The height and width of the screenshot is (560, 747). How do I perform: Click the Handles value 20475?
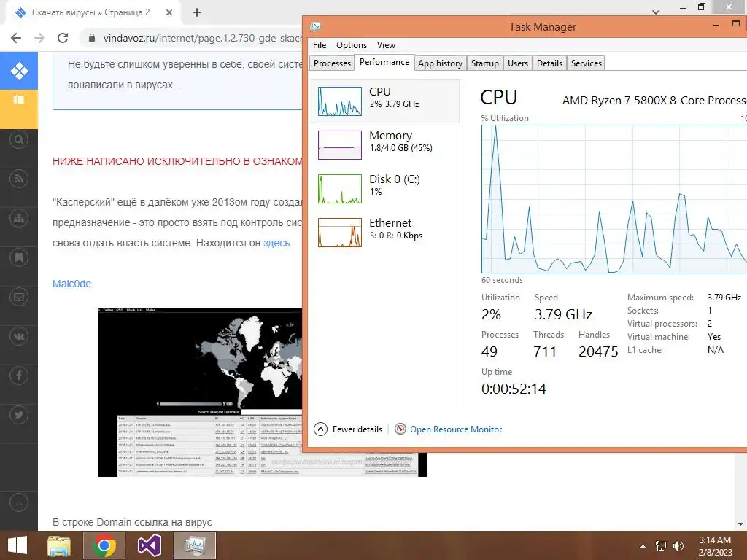point(598,351)
